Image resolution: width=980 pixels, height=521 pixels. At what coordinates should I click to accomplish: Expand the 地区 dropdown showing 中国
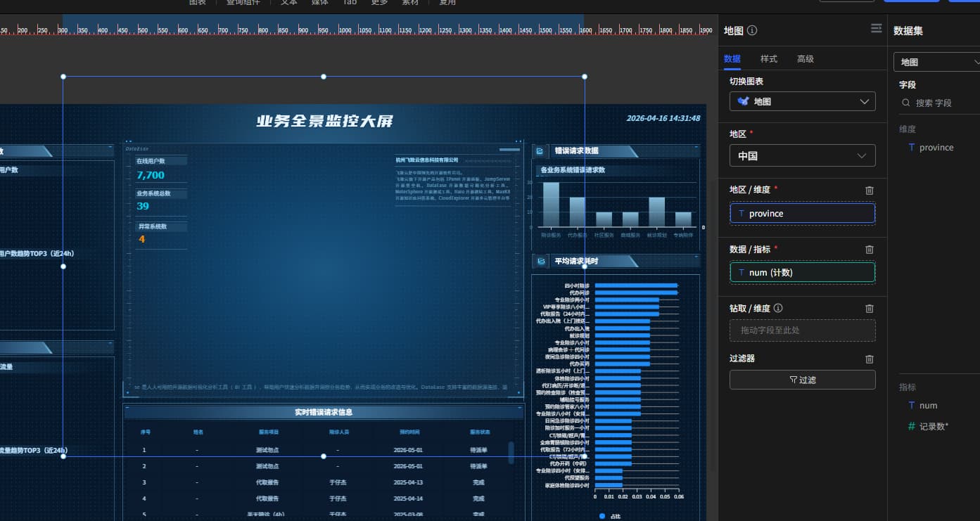[x=802, y=155]
